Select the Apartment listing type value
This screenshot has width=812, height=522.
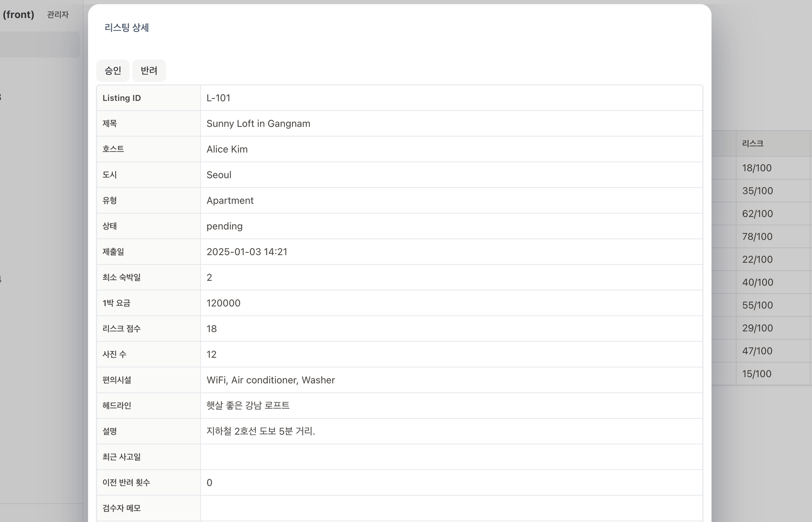click(230, 200)
